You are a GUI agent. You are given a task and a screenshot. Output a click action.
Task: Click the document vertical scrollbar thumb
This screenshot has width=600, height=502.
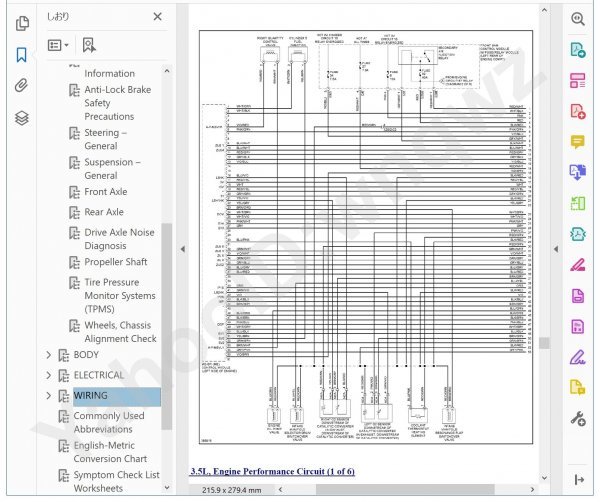[x=544, y=343]
